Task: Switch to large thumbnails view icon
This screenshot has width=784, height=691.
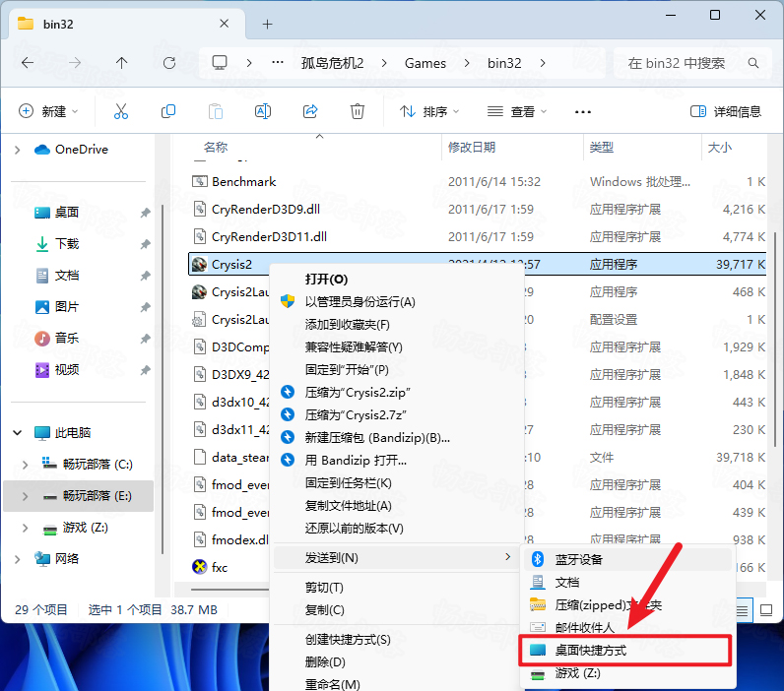Action: click(x=766, y=610)
